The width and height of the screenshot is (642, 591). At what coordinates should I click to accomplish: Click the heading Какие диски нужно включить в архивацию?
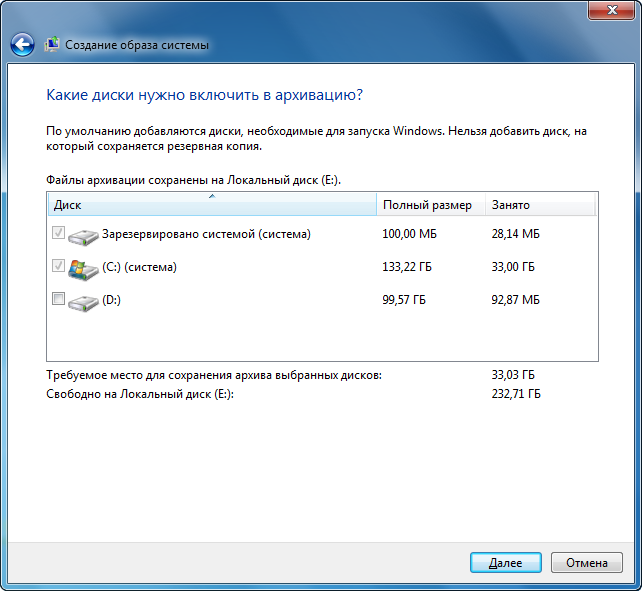click(x=204, y=95)
